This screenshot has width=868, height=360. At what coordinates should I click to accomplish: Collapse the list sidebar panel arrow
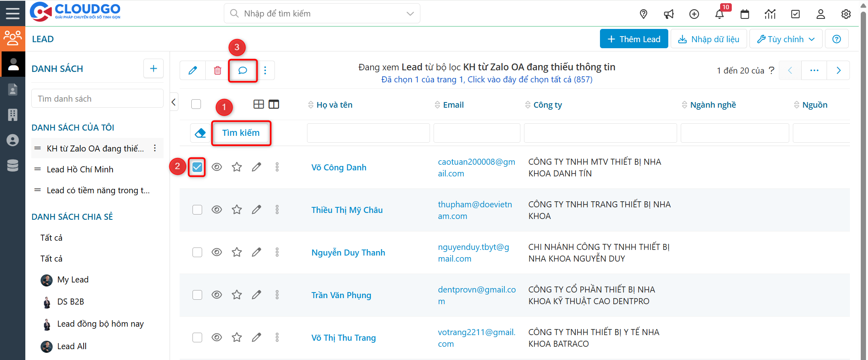pos(174,102)
